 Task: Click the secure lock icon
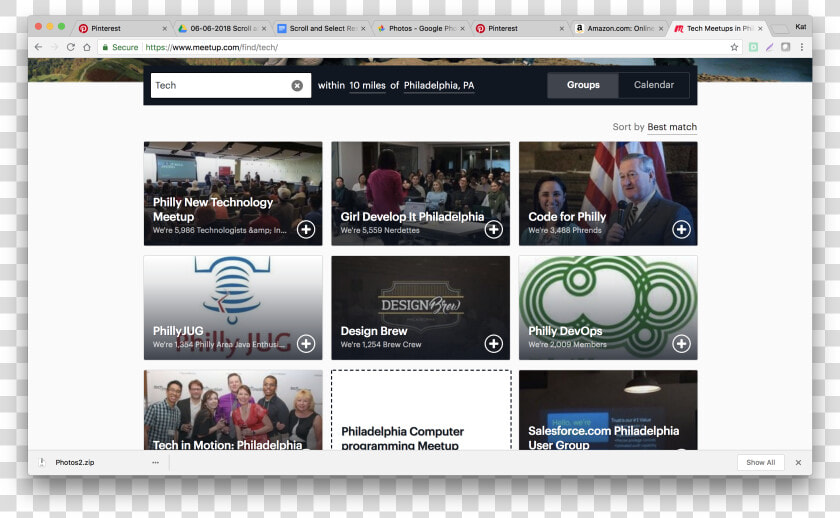point(106,47)
